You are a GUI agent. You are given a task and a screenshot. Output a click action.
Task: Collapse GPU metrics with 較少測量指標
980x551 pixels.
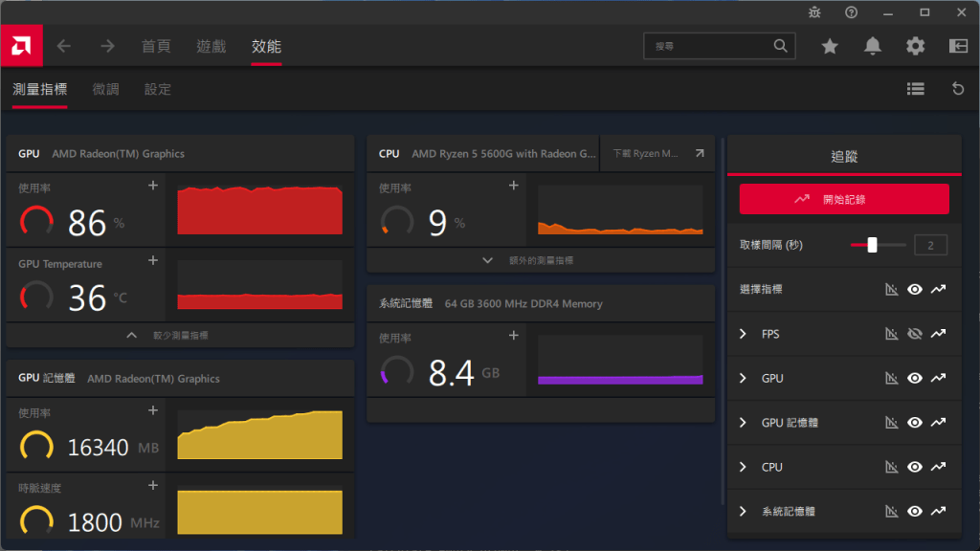(180, 335)
